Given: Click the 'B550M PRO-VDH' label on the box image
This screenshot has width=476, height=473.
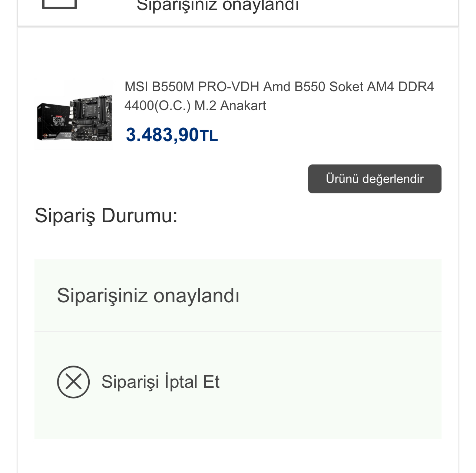Looking at the screenshot, I should click(59, 121).
